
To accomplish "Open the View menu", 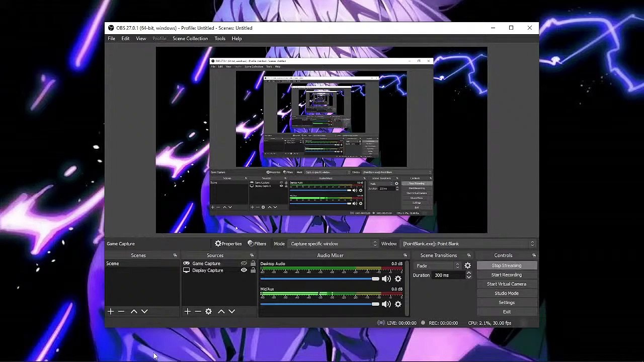I will point(141,39).
